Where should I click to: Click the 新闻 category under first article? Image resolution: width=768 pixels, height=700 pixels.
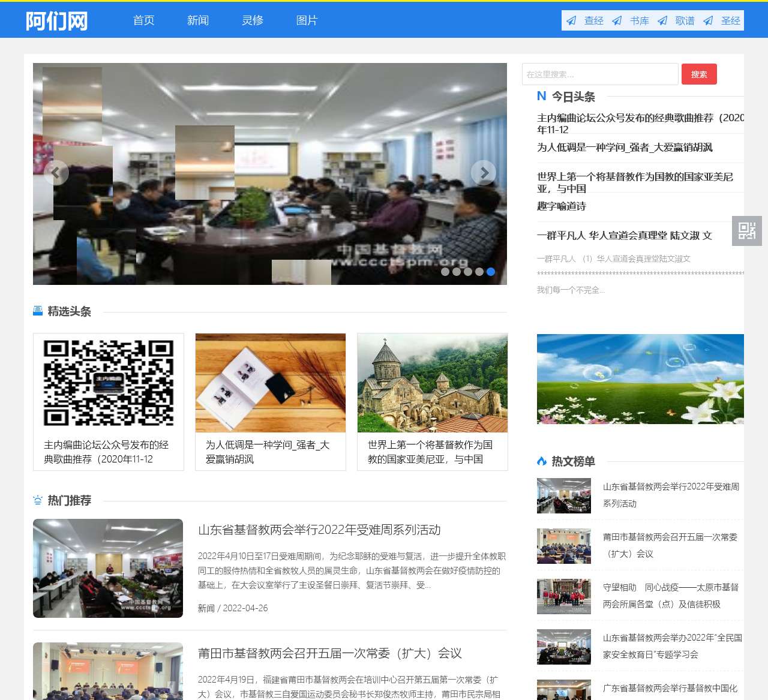[x=206, y=608]
